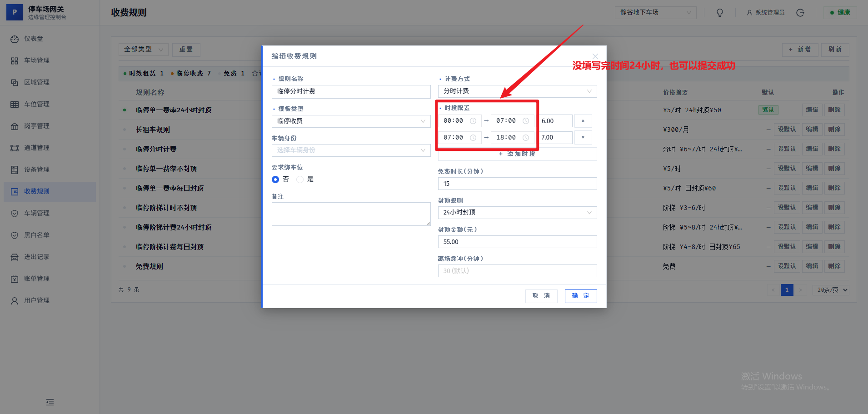Image resolution: width=868 pixels, height=414 pixels.
Task: Type a remark in the 备注 text area
Action: click(x=350, y=214)
